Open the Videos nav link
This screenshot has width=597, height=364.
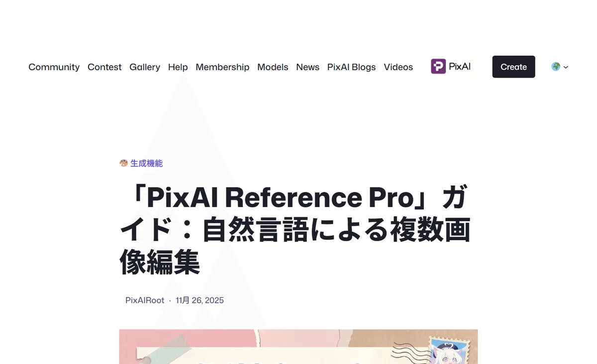point(398,67)
